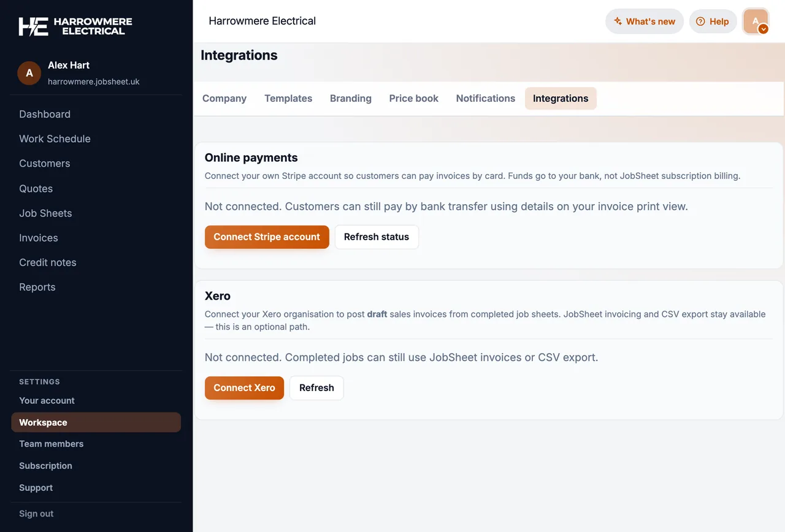The width and height of the screenshot is (785, 532).
Task: Click Connect Stripe account
Action: coord(267,237)
